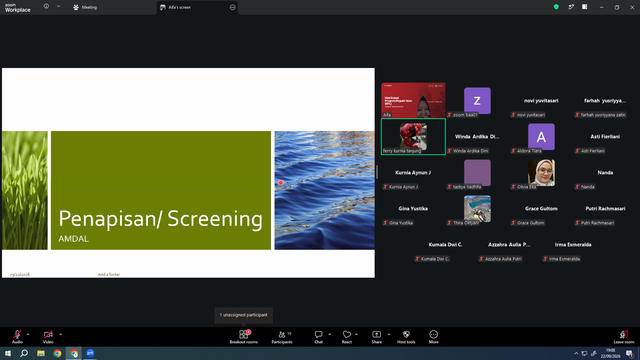Click pop-out window icon in title bar
640x360 pixels.
[571, 7]
